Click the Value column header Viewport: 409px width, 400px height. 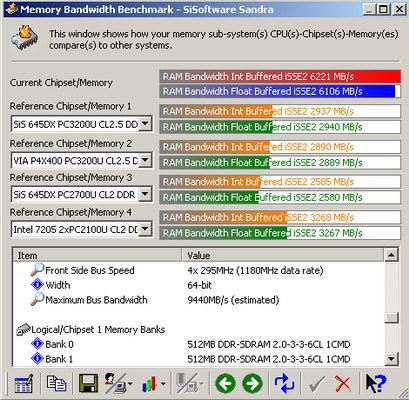(x=283, y=256)
